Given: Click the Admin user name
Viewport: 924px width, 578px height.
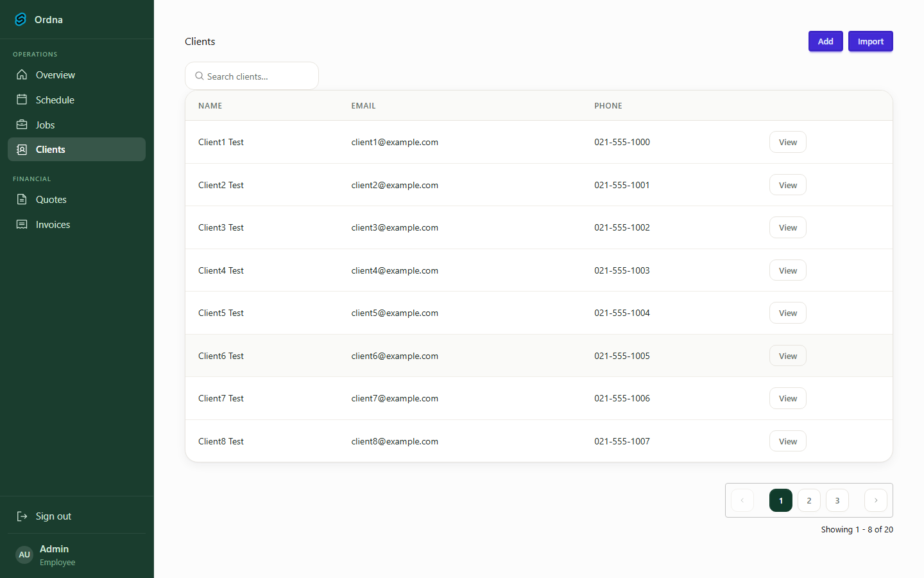Looking at the screenshot, I should pos(54,549).
